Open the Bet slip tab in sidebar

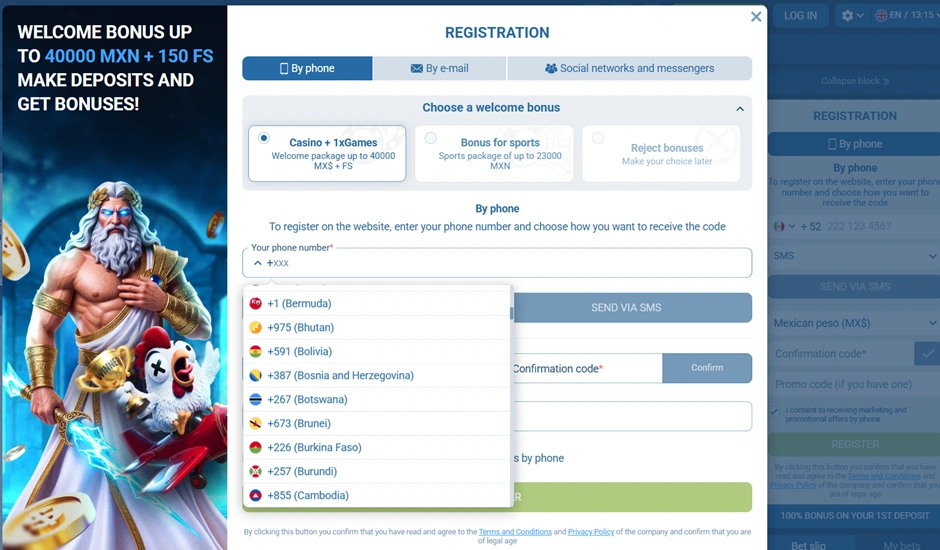[808, 545]
